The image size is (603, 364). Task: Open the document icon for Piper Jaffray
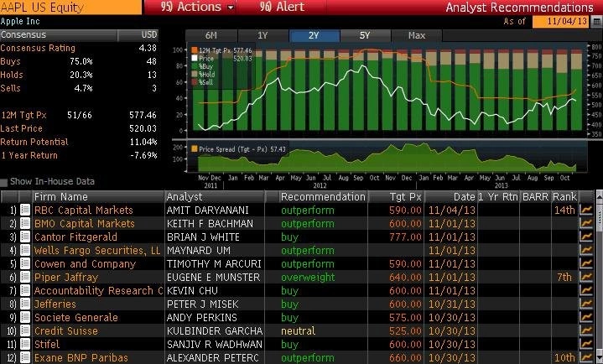(25, 278)
